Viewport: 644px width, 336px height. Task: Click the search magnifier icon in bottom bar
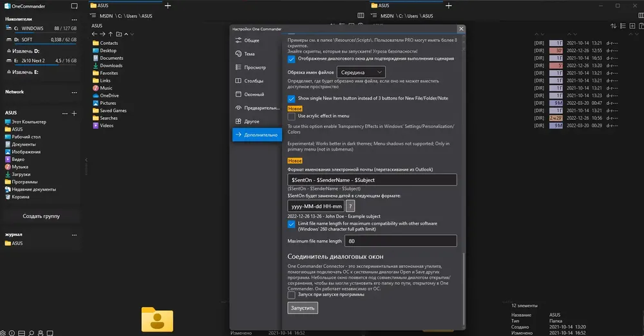point(31,333)
